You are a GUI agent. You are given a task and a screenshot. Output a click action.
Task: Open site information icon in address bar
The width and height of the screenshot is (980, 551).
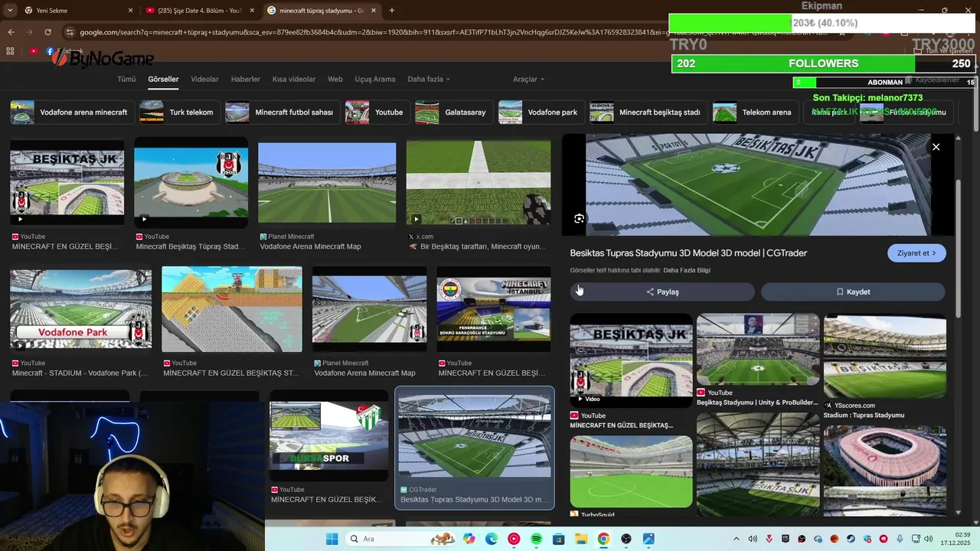70,32
